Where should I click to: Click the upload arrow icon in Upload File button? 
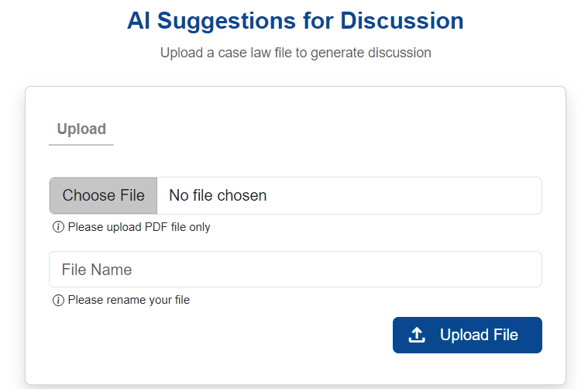coord(417,335)
